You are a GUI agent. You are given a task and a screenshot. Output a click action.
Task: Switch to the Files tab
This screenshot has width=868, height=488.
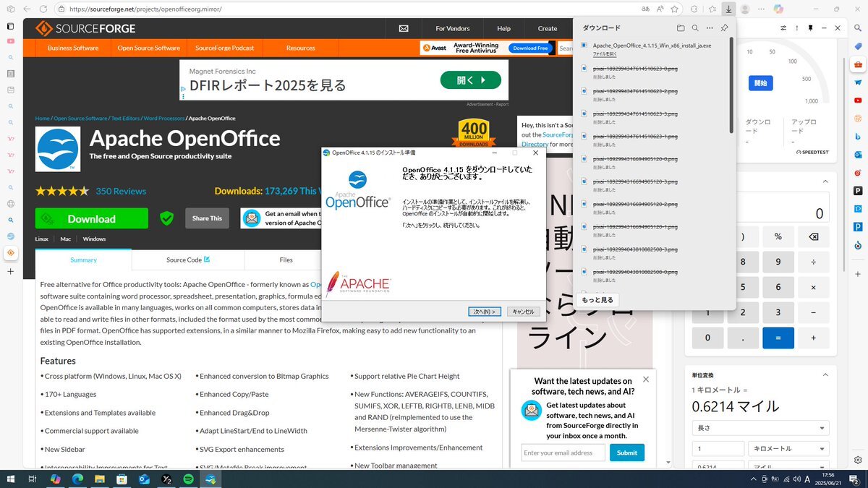286,260
